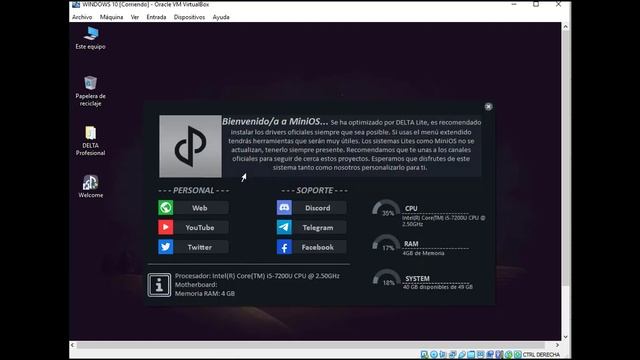The width and height of the screenshot is (640, 360).
Task: Click the VirtualBox vertical scrollbar down arrow
Action: pyautogui.click(x=565, y=337)
